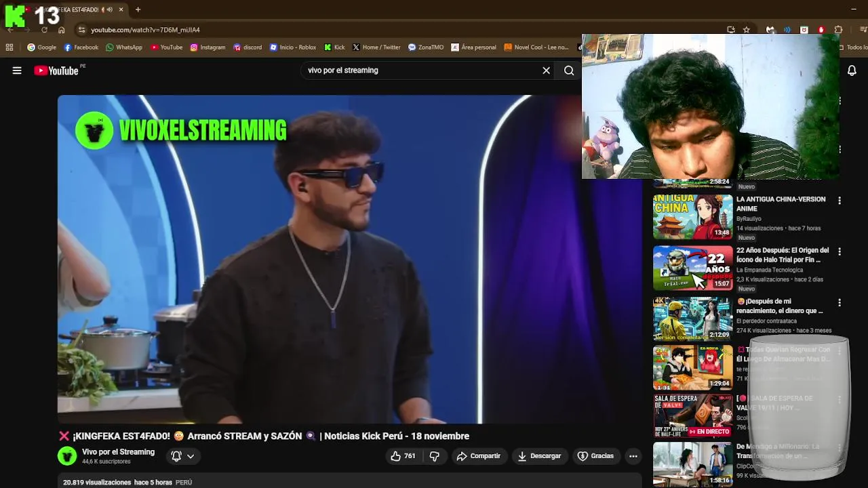The width and height of the screenshot is (868, 488).
Task: Open the Vivo por el Streaming channel avatar
Action: (67, 456)
